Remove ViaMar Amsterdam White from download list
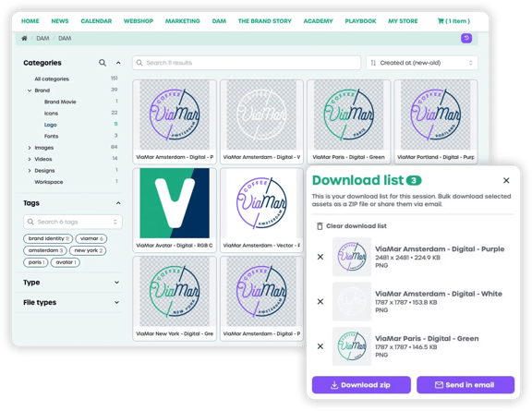The width and height of the screenshot is (532, 411). [320, 302]
